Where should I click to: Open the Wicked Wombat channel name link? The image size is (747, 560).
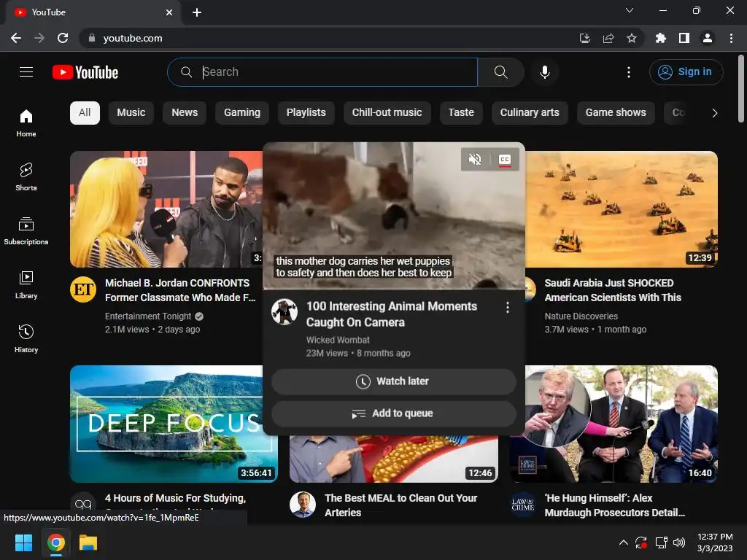coord(338,340)
